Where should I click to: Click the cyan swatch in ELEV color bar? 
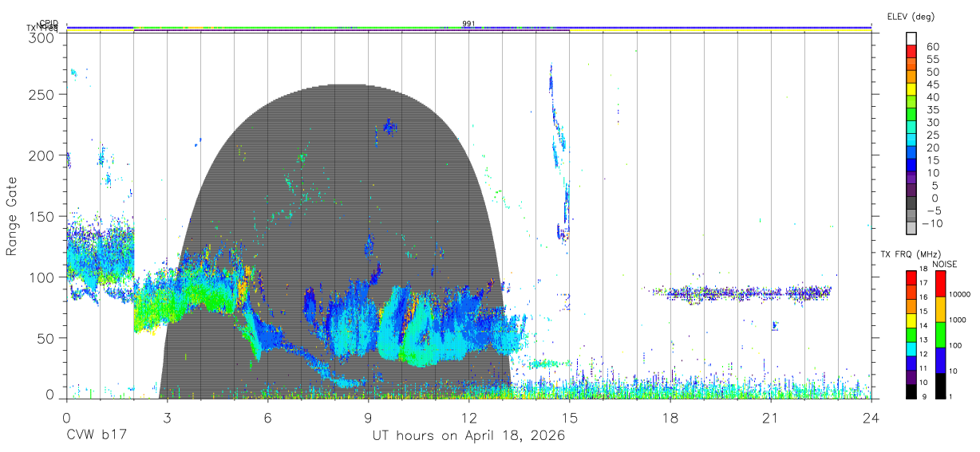[912, 140]
